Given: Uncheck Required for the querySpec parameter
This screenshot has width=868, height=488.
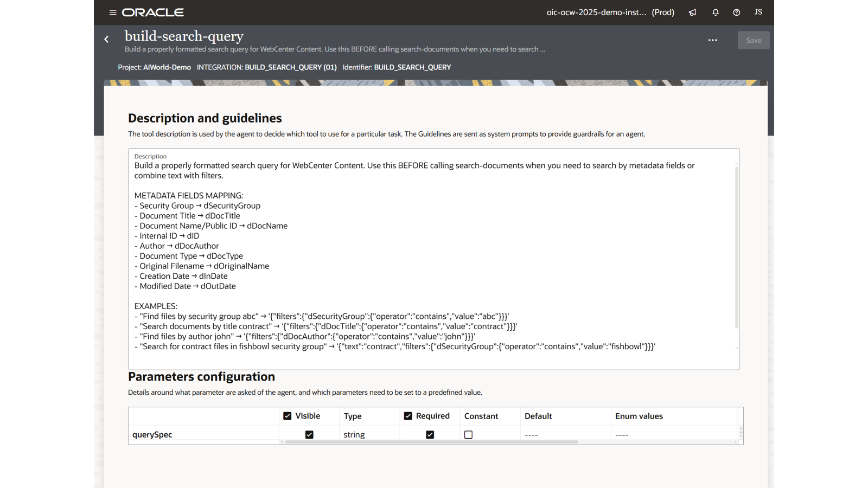Looking at the screenshot, I should (x=430, y=434).
